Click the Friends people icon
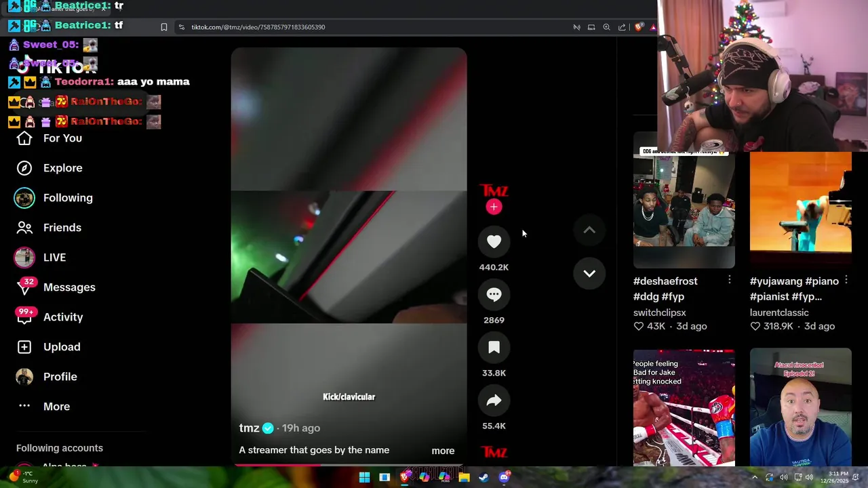Image resolution: width=868 pixels, height=488 pixels. pos(24,228)
